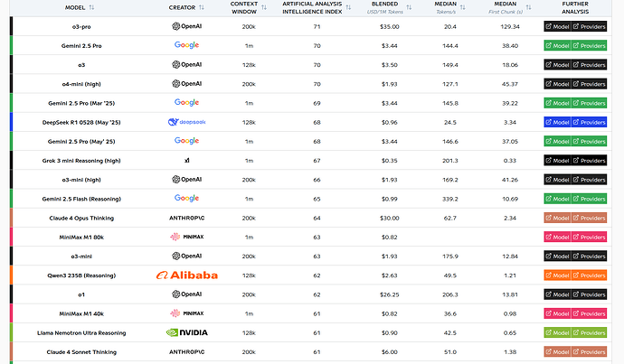The image size is (624, 364).
Task: Click the Creator column sort arrows
Action: click(202, 7)
